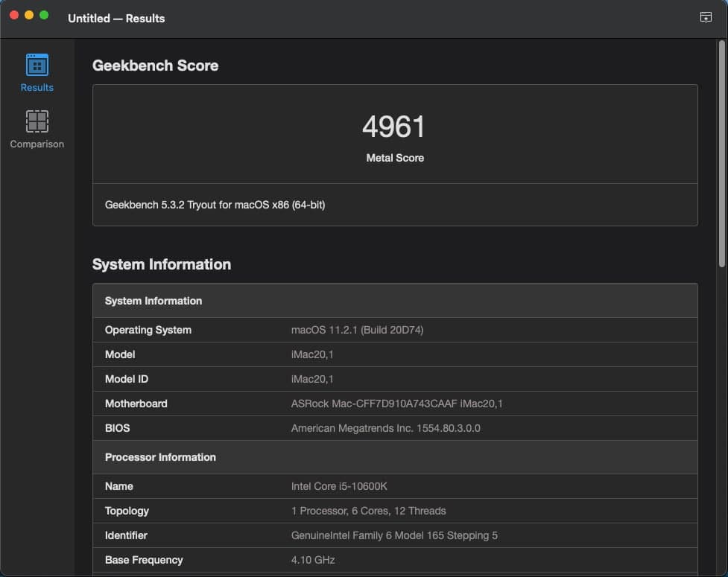Click the BIOS row label
Image resolution: width=728 pixels, height=577 pixels.
click(118, 428)
